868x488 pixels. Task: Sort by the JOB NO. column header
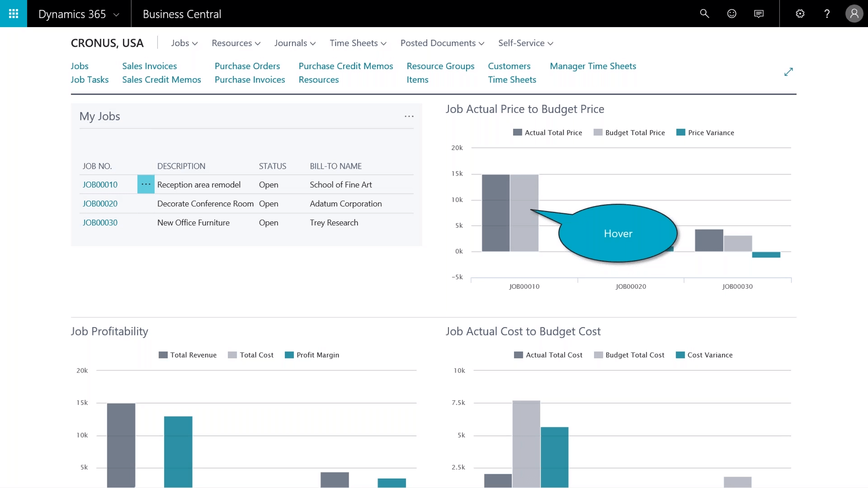click(97, 166)
